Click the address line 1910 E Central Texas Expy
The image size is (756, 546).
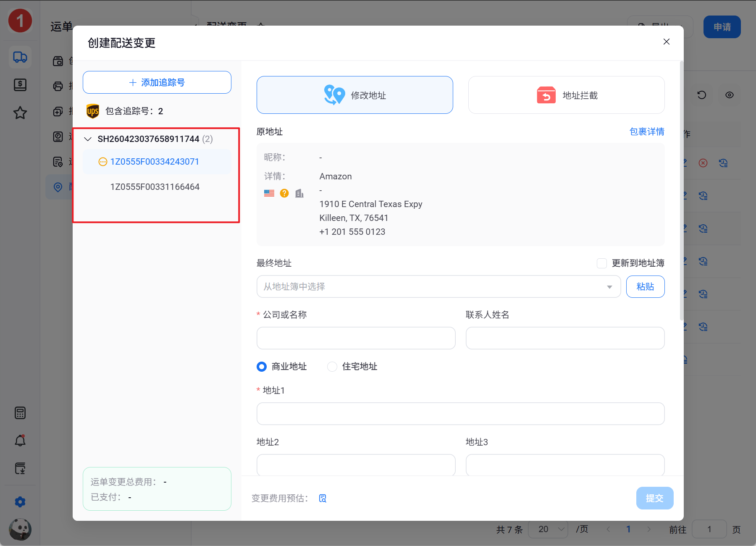[371, 204]
